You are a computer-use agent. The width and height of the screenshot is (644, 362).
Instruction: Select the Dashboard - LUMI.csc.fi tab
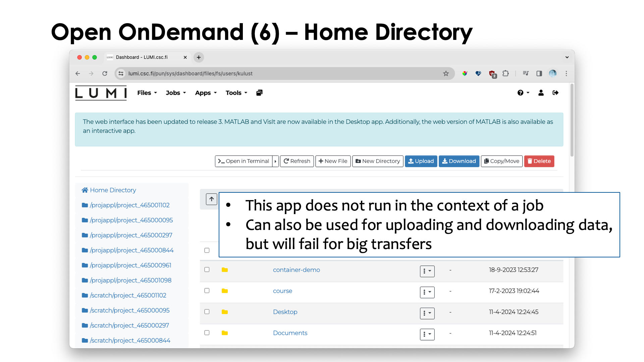click(147, 57)
